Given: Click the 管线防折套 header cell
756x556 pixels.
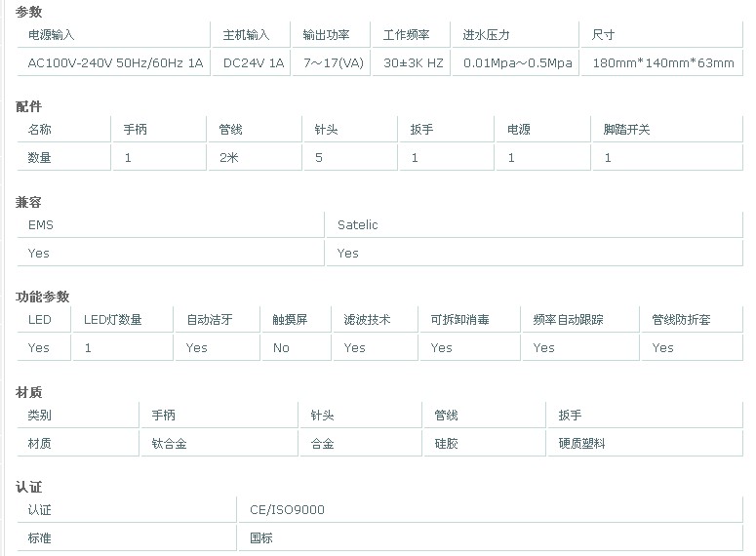Looking at the screenshot, I should [692, 319].
